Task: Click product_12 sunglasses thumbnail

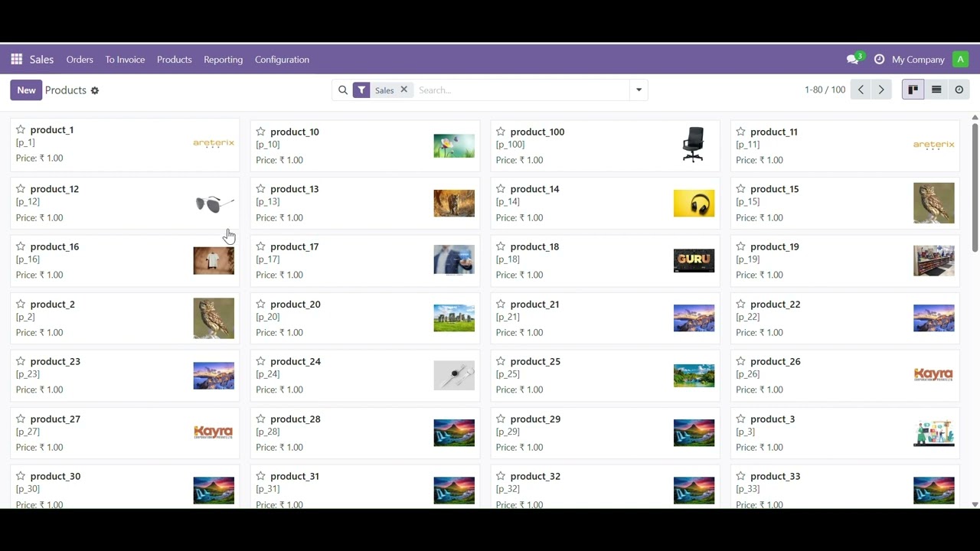Action: [x=214, y=204]
